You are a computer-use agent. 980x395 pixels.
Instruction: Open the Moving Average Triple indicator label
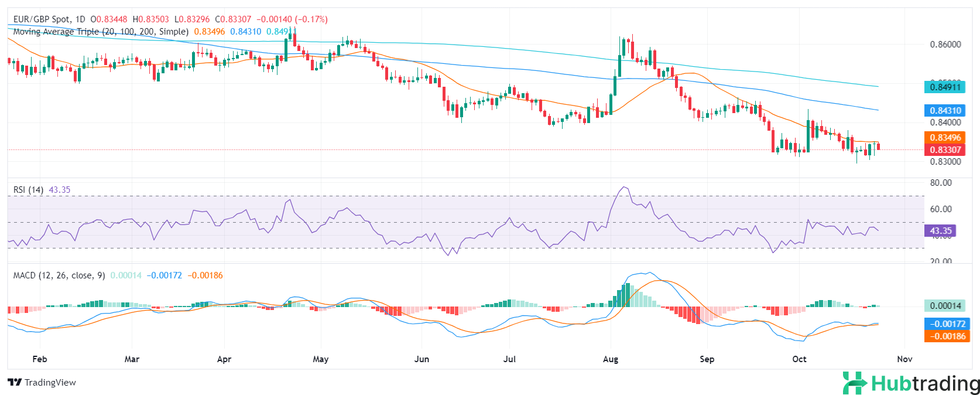(x=101, y=32)
